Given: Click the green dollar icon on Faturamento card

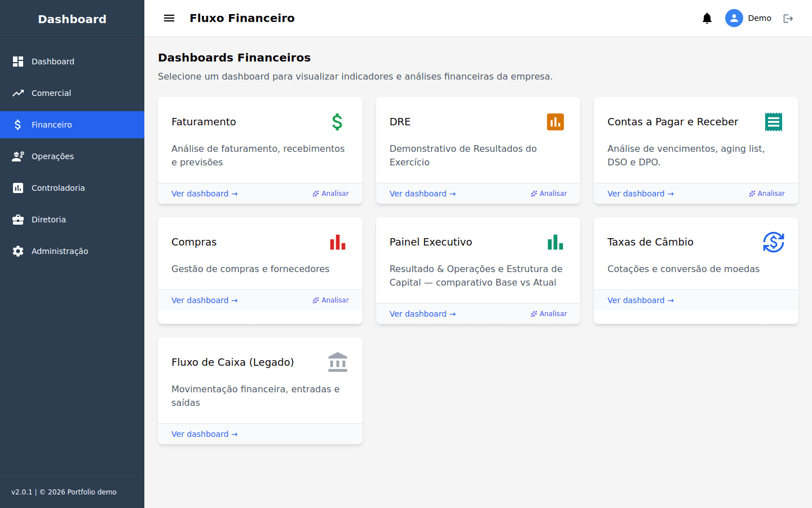Looking at the screenshot, I should [x=337, y=122].
